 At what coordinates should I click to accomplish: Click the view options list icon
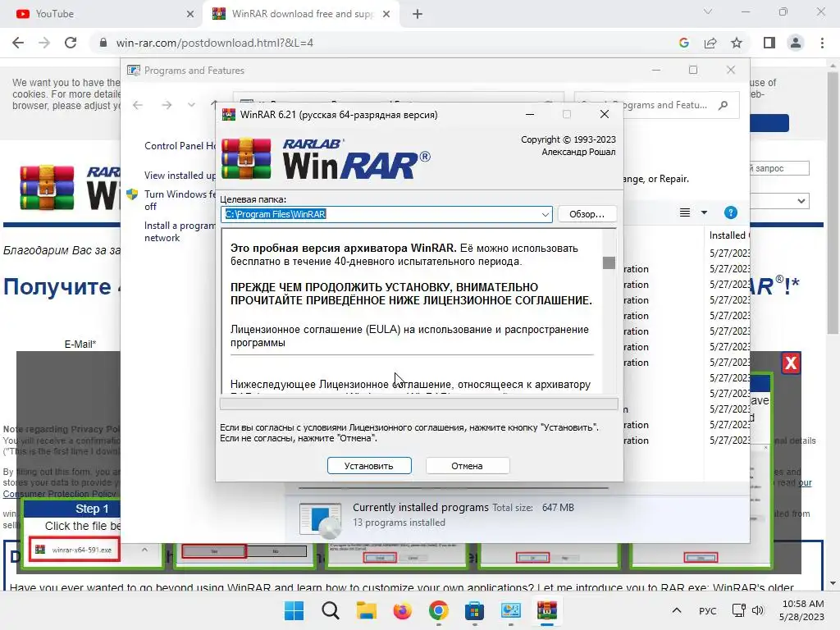tap(685, 212)
